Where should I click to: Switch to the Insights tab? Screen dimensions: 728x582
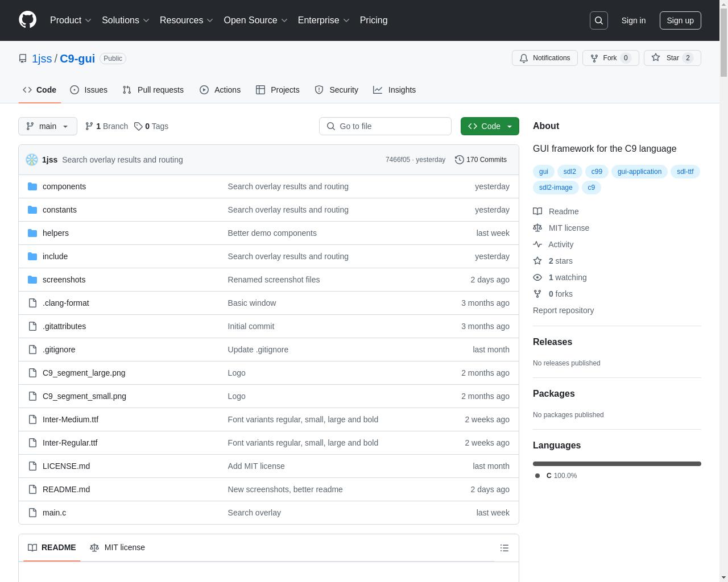[395, 90]
